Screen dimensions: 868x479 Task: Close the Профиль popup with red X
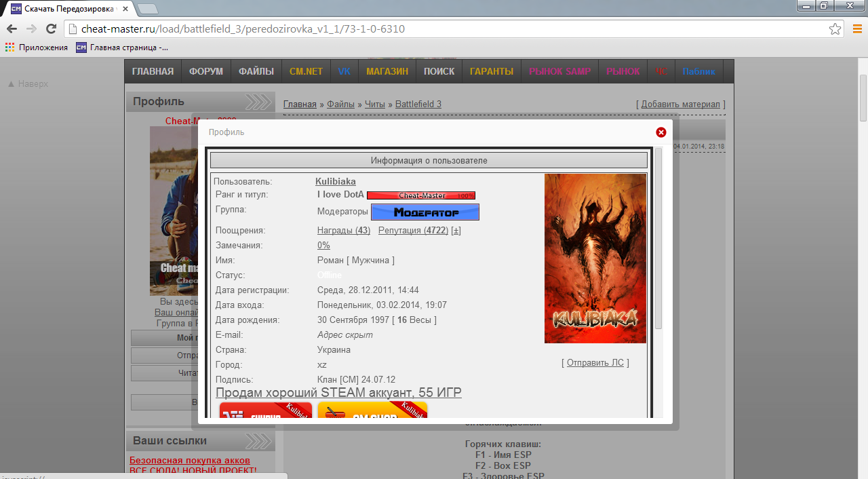[x=661, y=132]
